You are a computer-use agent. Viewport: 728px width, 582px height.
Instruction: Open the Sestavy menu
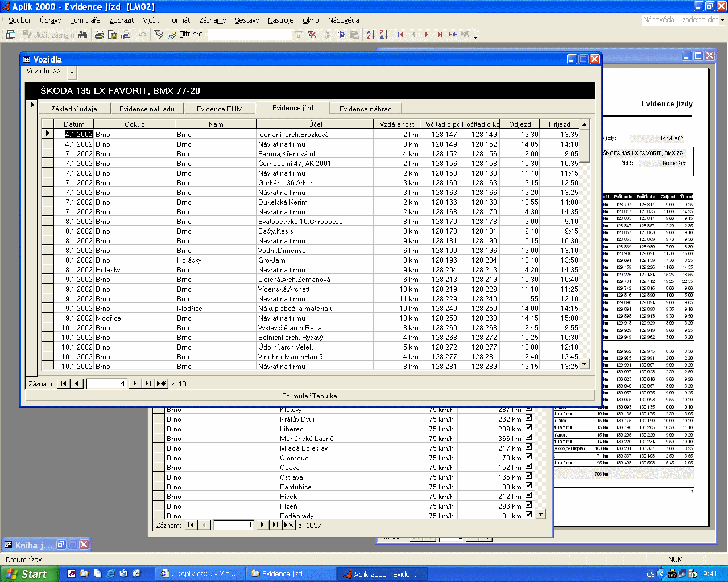pyautogui.click(x=247, y=20)
